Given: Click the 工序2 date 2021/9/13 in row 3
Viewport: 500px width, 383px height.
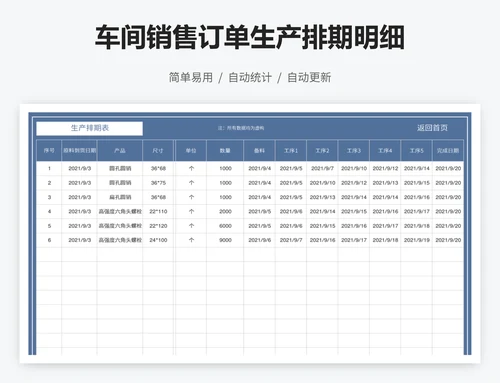Looking at the screenshot, I should pyautogui.click(x=322, y=197).
